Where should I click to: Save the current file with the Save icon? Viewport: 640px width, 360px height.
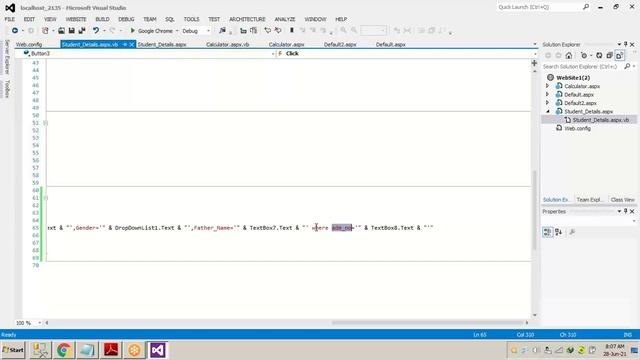[71, 31]
